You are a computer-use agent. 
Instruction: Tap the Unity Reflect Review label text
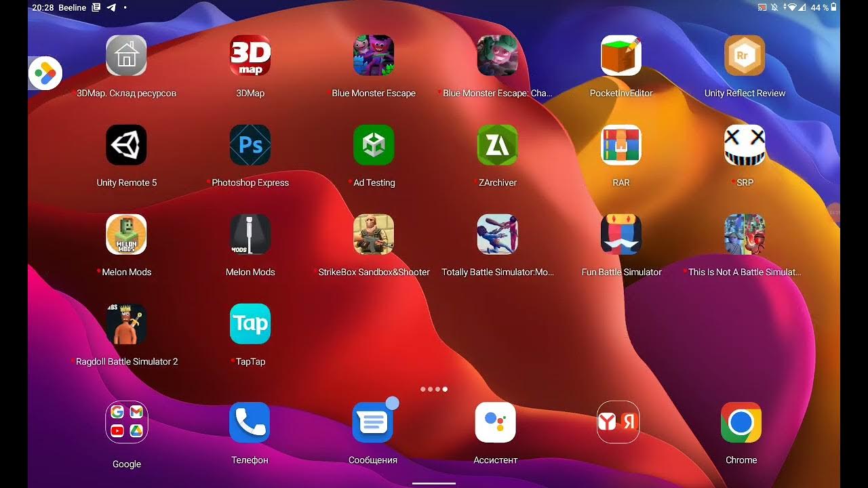pos(745,93)
